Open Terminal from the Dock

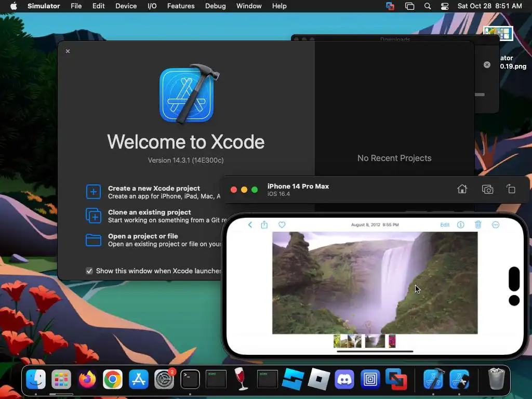coord(190,379)
